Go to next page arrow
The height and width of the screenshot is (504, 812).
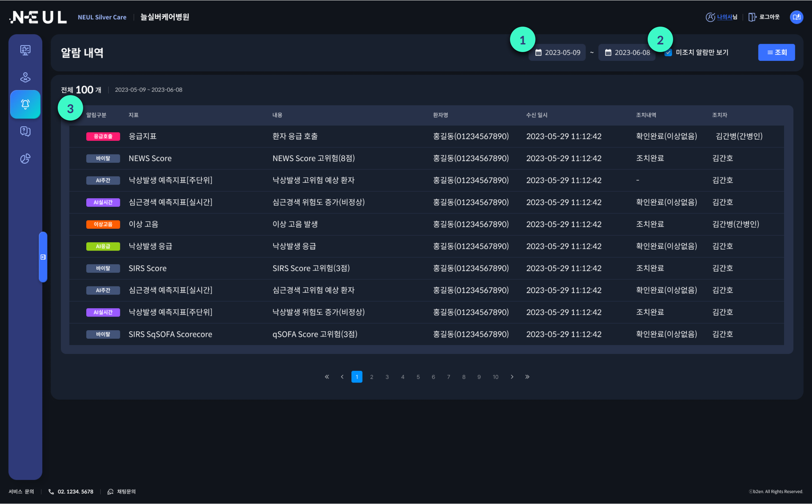(x=512, y=377)
